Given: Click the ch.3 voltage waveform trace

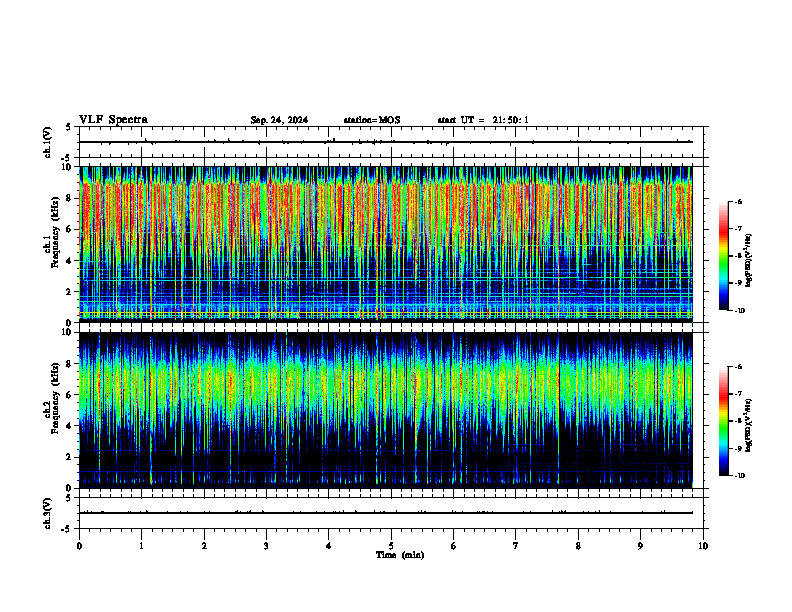Looking at the screenshot, I should point(386,513).
